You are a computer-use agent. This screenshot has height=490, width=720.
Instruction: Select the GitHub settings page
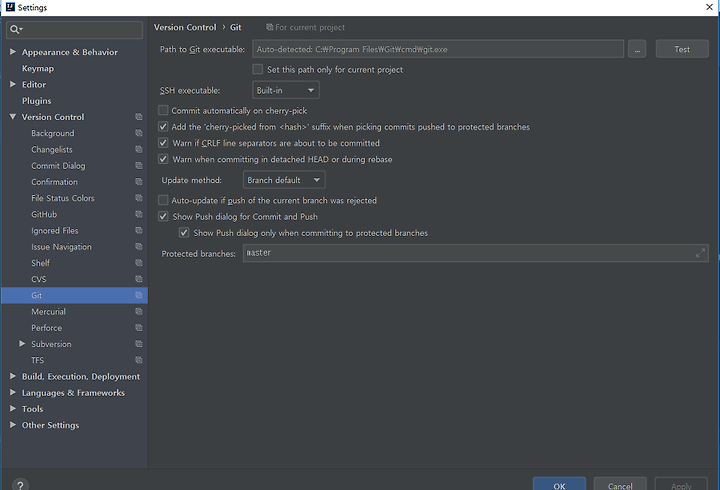coord(44,214)
